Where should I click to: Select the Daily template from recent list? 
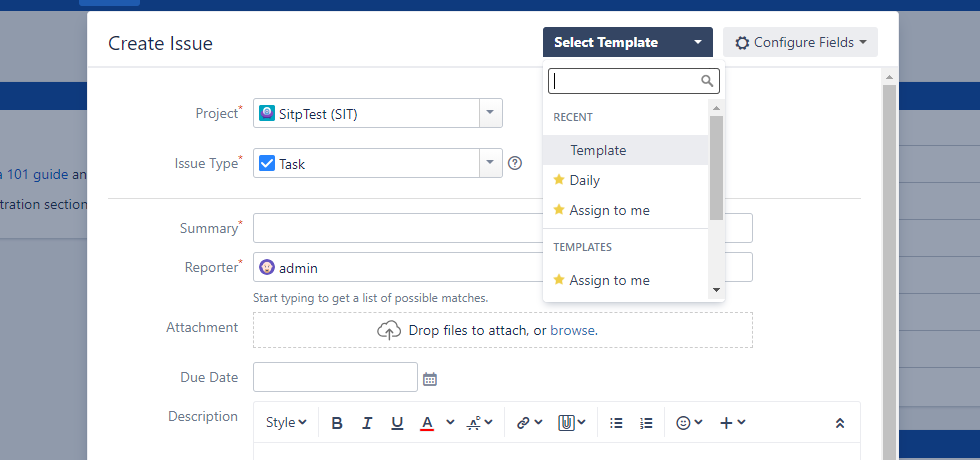point(585,180)
